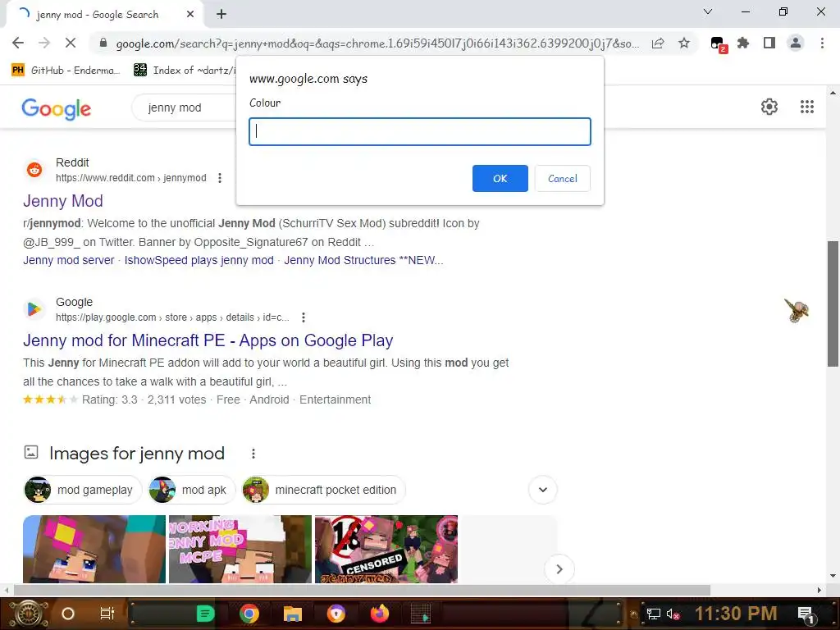This screenshot has width=840, height=630.
Task: Click the Reddit site icon
Action: (34, 170)
